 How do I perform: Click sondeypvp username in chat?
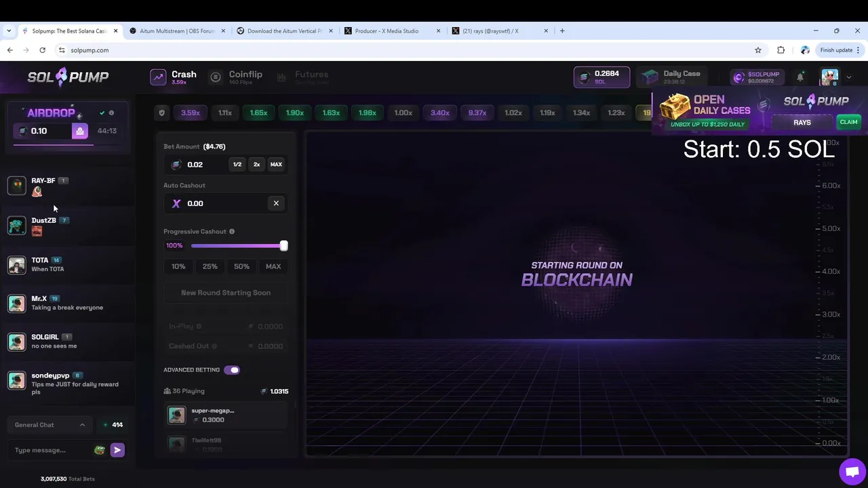coord(50,375)
